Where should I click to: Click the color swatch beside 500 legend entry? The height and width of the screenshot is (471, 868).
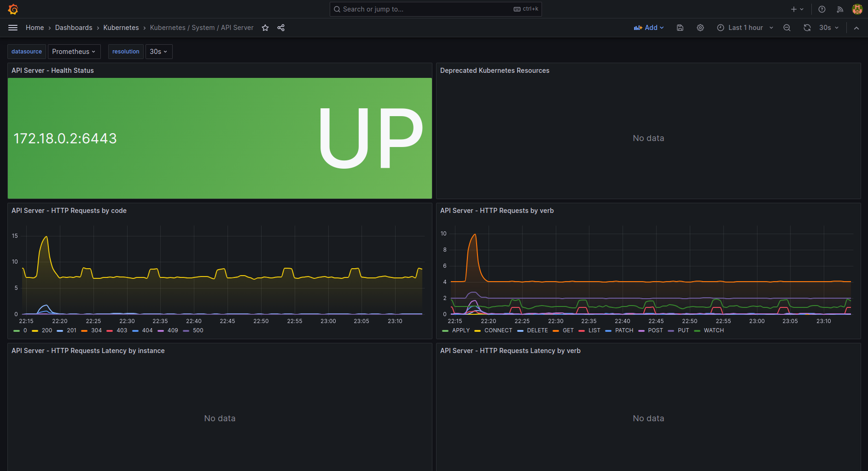point(186,330)
